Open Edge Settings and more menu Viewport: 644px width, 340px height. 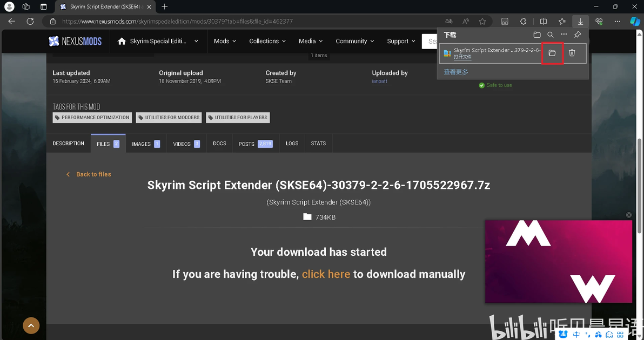tap(618, 22)
